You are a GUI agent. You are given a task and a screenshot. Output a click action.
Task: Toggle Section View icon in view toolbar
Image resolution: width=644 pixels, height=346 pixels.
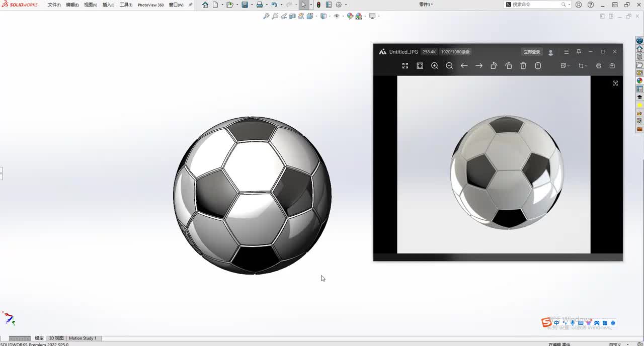[x=292, y=16]
